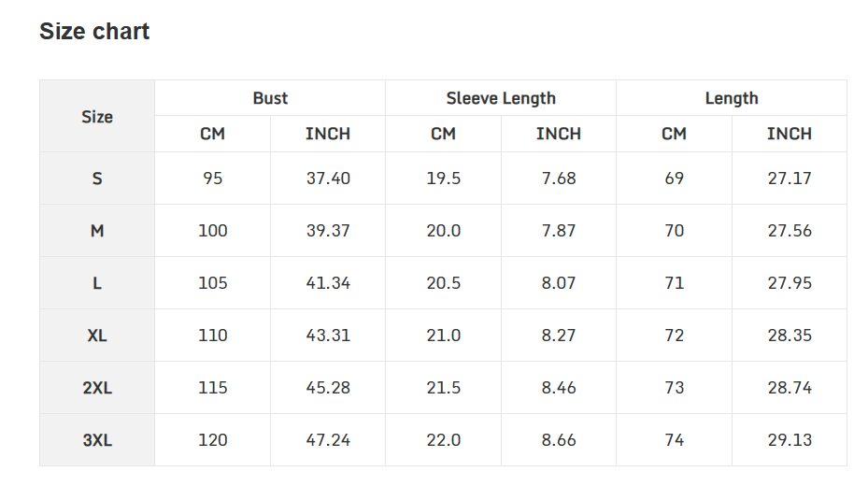Select the L size row label
868x486 pixels.
point(97,283)
